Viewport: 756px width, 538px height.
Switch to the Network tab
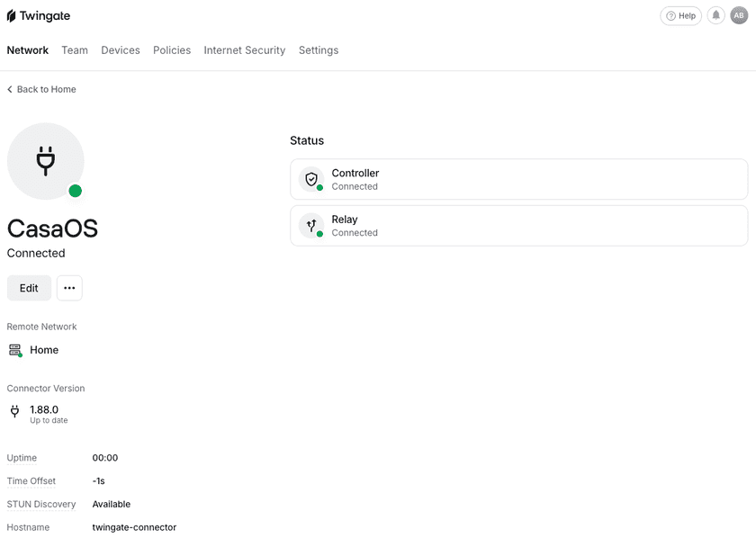28,50
